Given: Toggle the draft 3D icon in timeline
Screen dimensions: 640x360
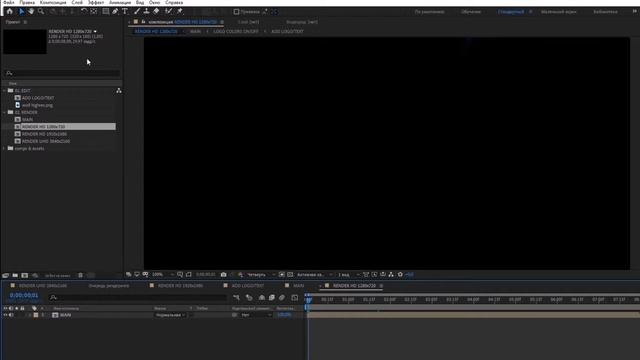Looking at the screenshot, I should click(x=249, y=298).
